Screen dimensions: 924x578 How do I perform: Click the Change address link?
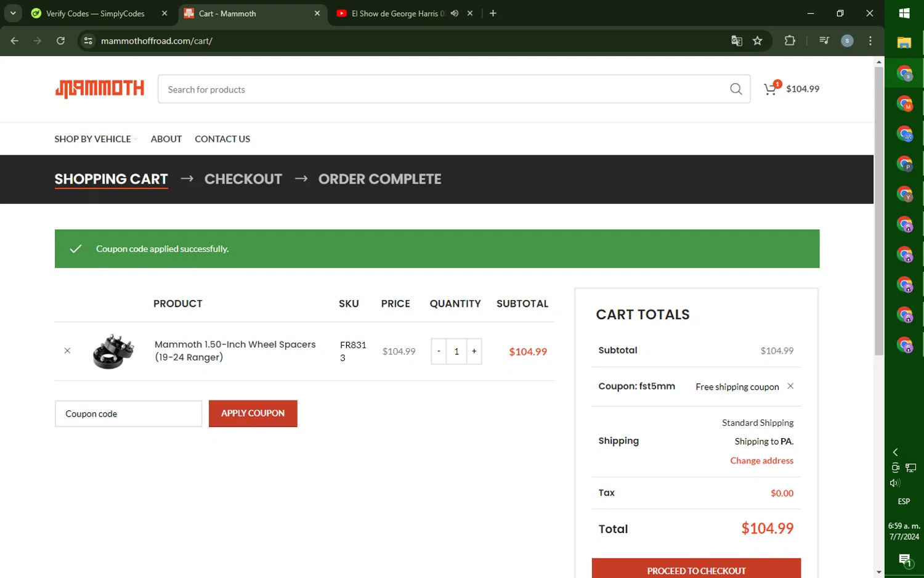(x=761, y=460)
